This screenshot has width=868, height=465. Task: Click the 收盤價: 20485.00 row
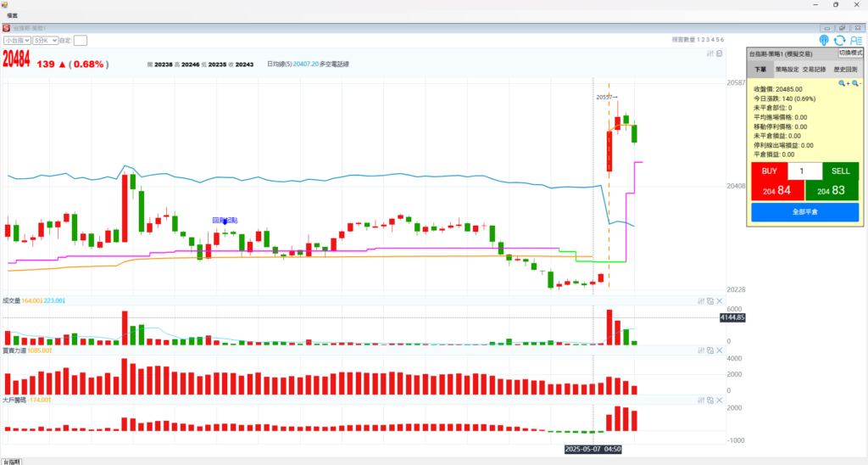778,89
